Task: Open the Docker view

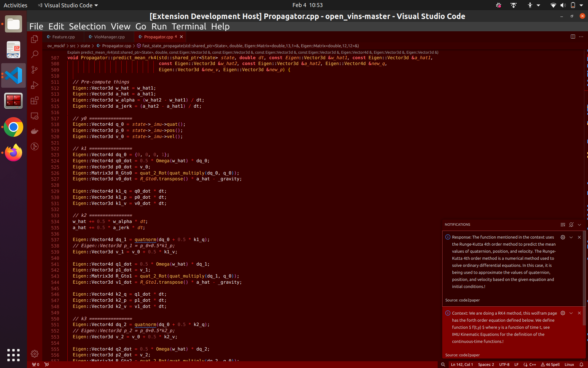Action: [35, 131]
